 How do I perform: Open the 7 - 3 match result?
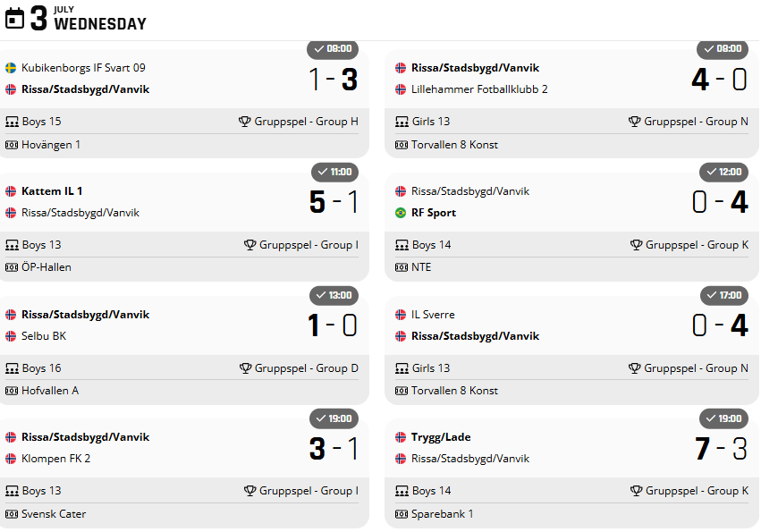point(720,448)
